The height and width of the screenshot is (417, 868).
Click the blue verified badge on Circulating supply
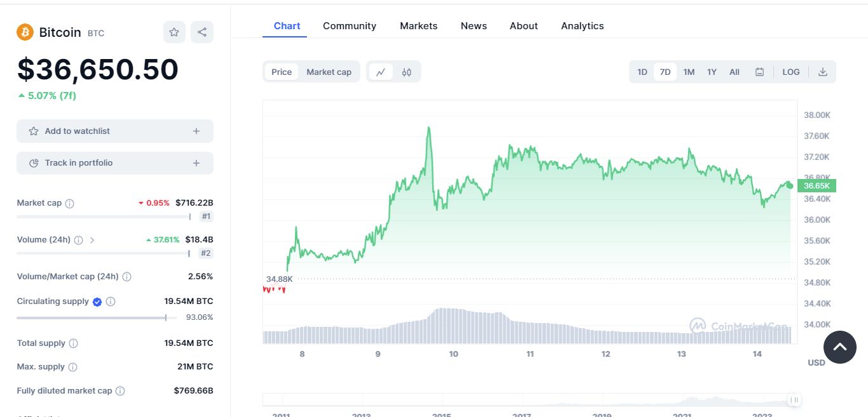[97, 302]
